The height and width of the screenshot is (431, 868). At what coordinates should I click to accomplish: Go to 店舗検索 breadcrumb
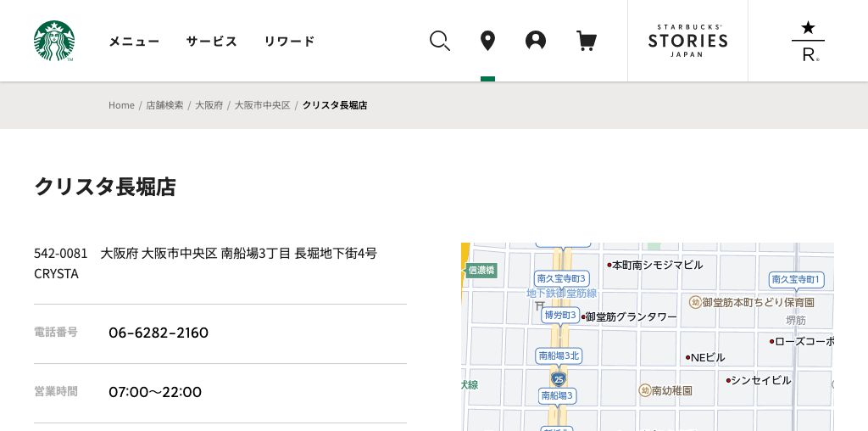(164, 105)
